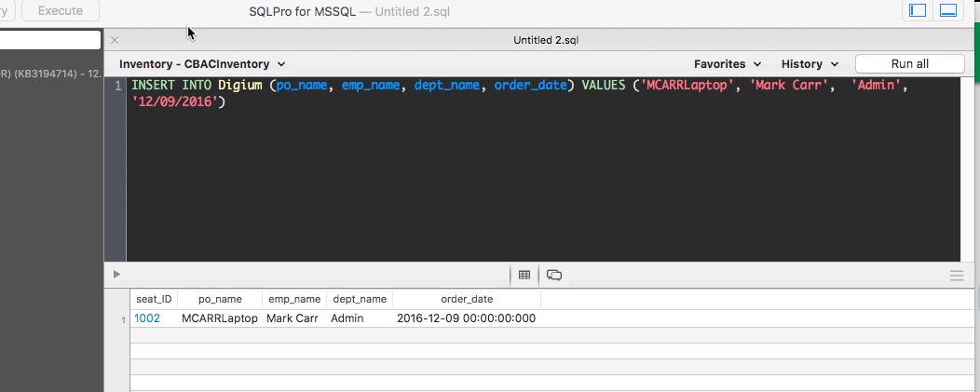This screenshot has height=392, width=980.
Task: Select the 2016-12-09 00:00:00:000 cell
Action: click(467, 318)
